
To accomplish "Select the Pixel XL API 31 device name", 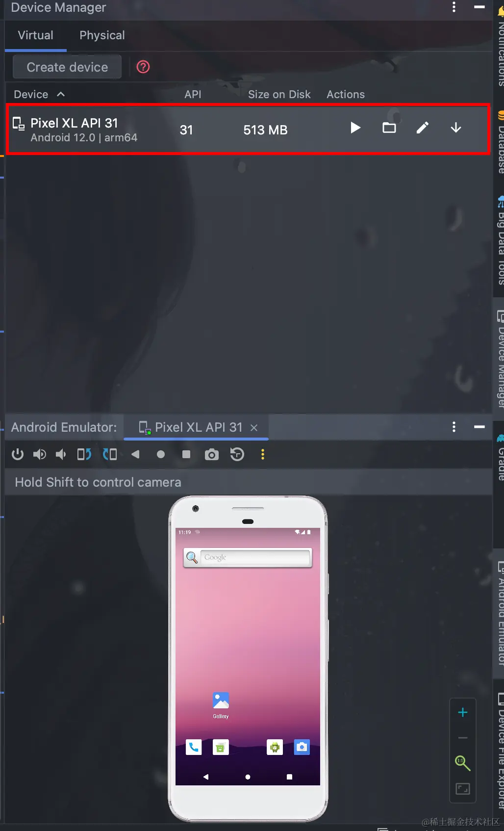I will click(x=74, y=123).
